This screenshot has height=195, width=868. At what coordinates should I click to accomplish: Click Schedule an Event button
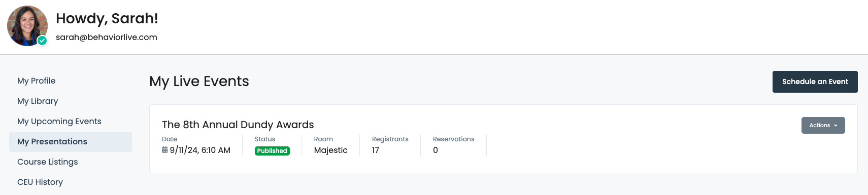(815, 82)
